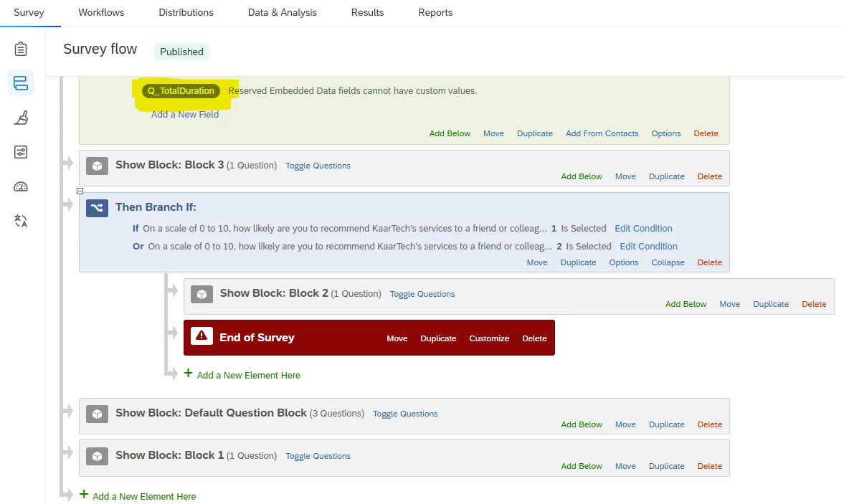Move the Default Question Block
Screen dimensions: 844x504
point(625,424)
